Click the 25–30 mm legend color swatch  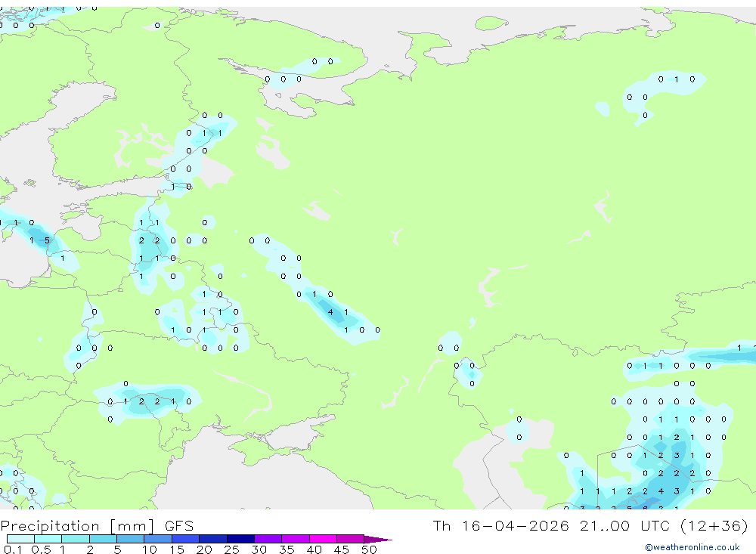240,539
